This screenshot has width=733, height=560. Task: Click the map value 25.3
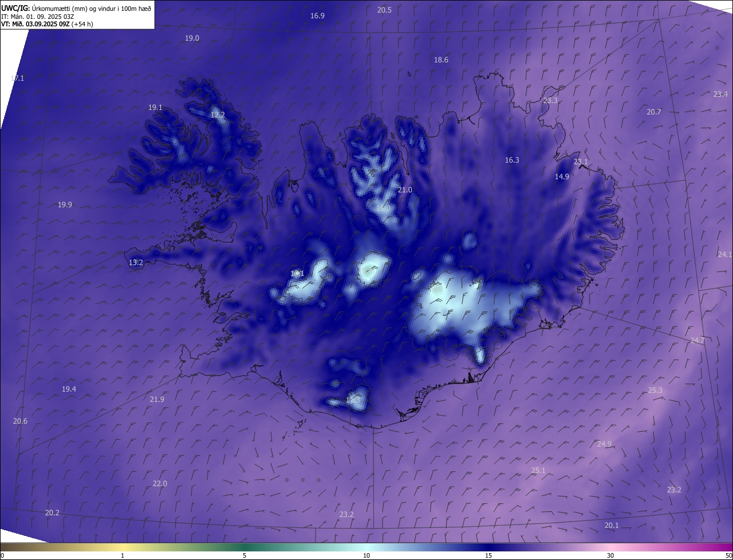tap(656, 391)
